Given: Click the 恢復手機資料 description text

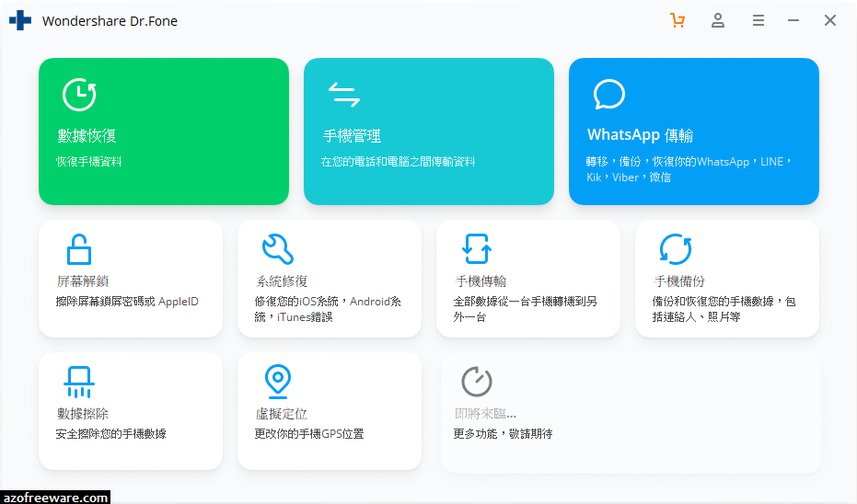Looking at the screenshot, I should pos(88,162).
